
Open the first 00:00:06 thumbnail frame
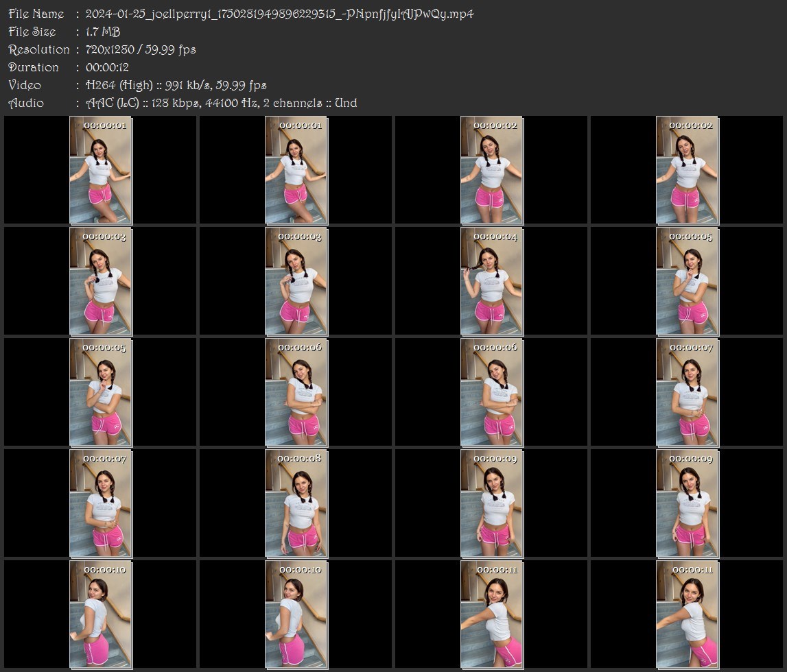[x=296, y=392]
